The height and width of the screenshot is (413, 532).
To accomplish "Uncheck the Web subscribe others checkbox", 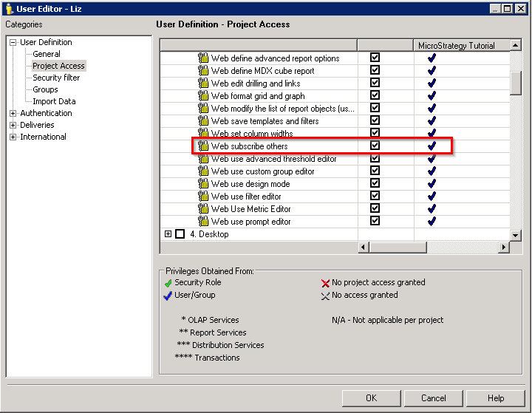I will [x=375, y=146].
